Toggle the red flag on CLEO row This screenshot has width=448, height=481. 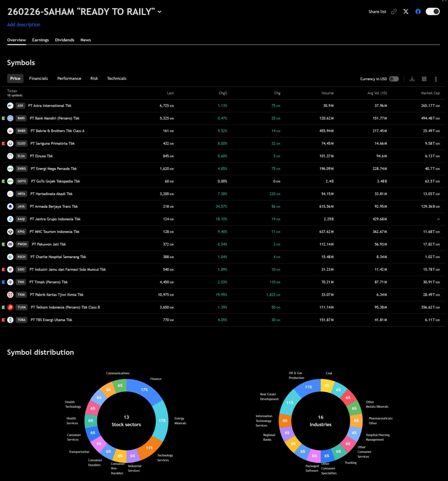point(3,144)
